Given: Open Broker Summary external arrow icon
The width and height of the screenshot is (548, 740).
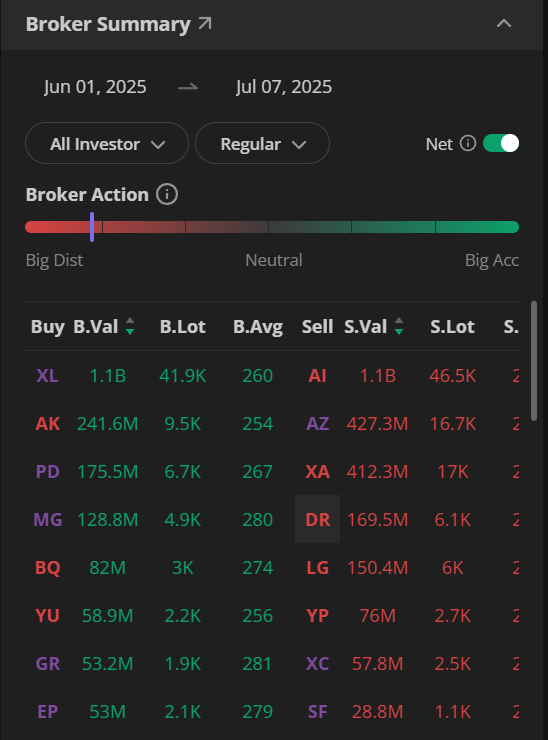Looking at the screenshot, I should pos(205,23).
